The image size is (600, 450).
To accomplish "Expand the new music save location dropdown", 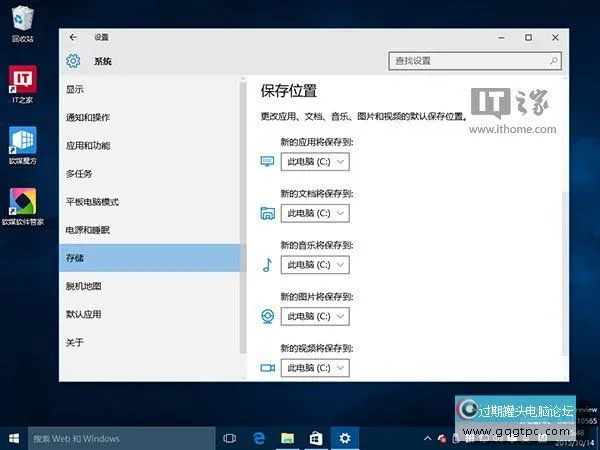I will coord(315,265).
